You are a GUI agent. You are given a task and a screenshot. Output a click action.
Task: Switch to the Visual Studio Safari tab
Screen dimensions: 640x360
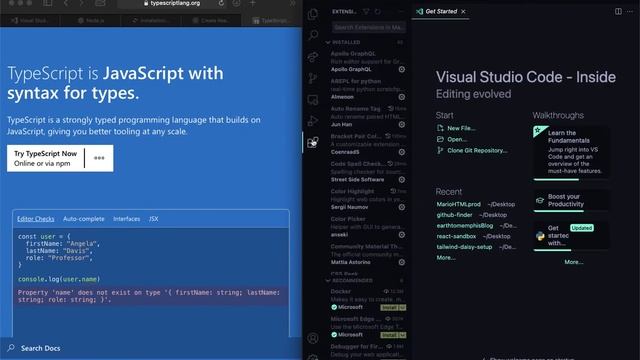pos(30,20)
